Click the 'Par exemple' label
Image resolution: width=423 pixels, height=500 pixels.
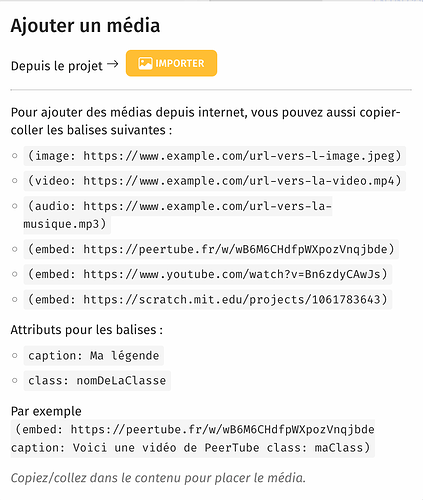pyautogui.click(x=46, y=411)
